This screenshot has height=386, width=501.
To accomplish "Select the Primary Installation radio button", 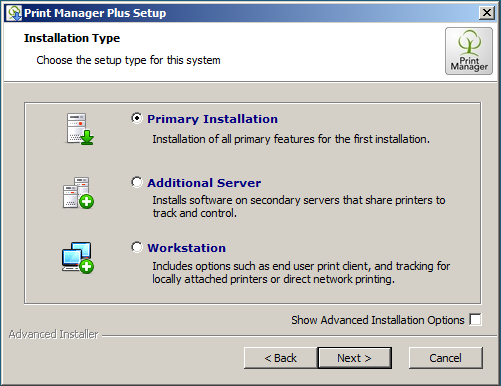I will click(137, 118).
